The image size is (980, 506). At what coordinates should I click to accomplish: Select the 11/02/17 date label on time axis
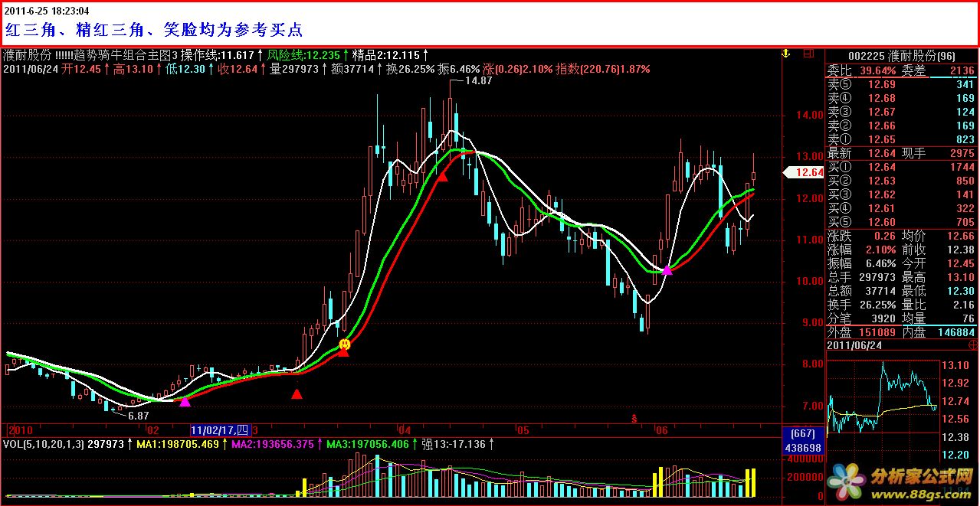pyautogui.click(x=220, y=429)
